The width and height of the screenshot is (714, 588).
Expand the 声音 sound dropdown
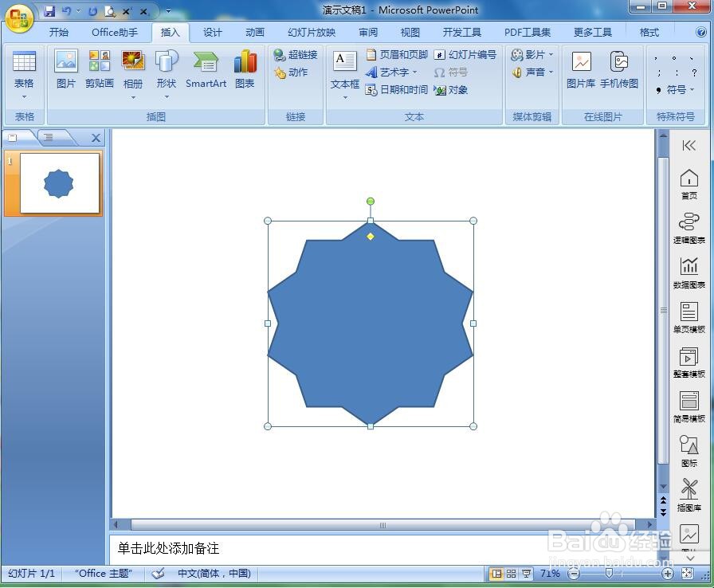click(x=551, y=72)
